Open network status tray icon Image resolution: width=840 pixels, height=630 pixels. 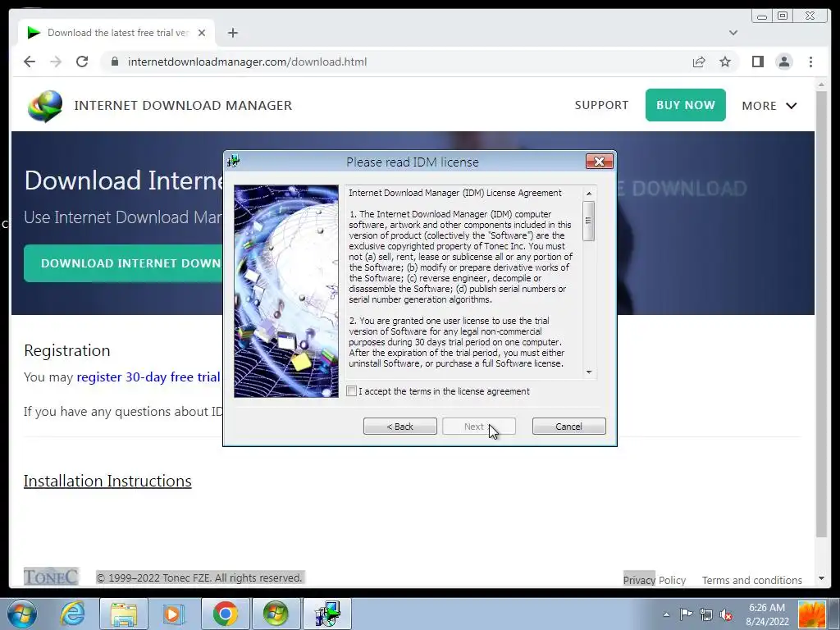click(x=706, y=614)
